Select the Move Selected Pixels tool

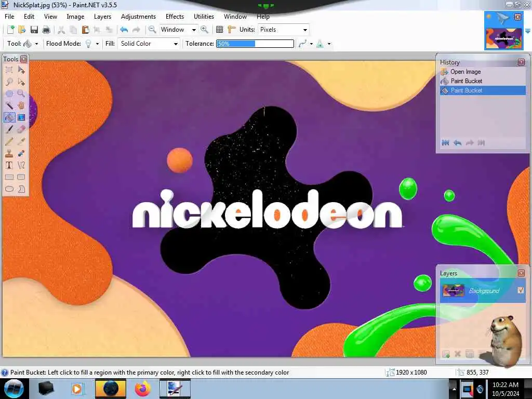[21, 70]
